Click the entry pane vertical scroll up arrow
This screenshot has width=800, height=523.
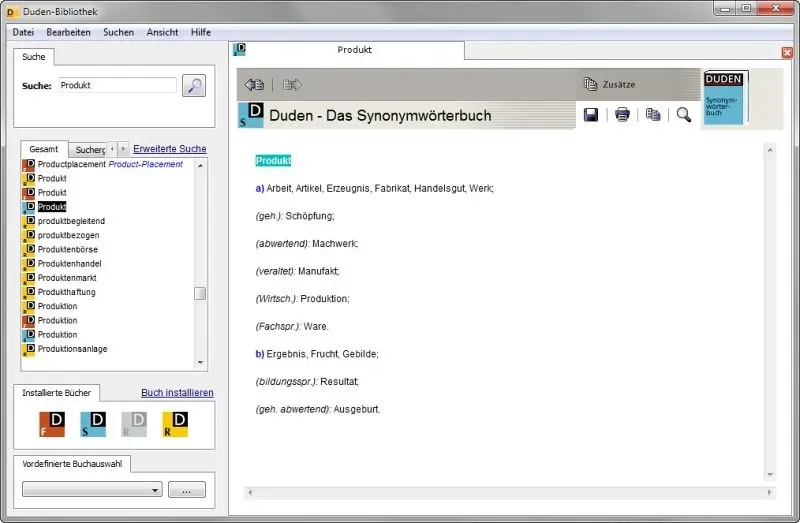(x=770, y=150)
